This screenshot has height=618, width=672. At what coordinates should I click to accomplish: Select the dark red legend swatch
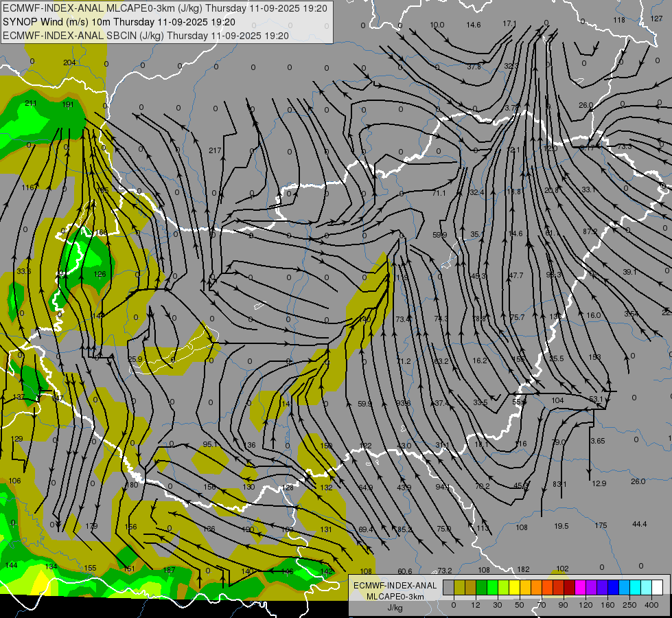click(569, 587)
